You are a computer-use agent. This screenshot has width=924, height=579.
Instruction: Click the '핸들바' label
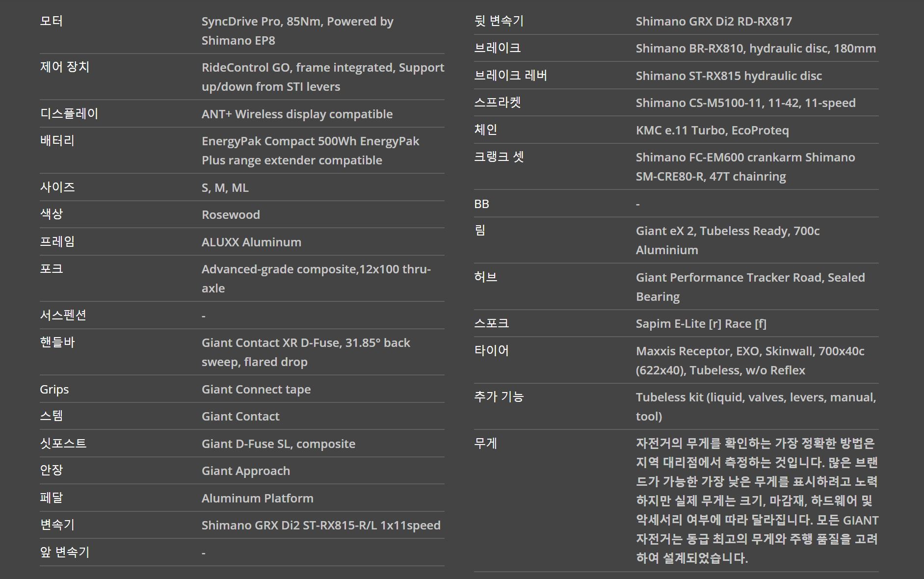click(57, 342)
